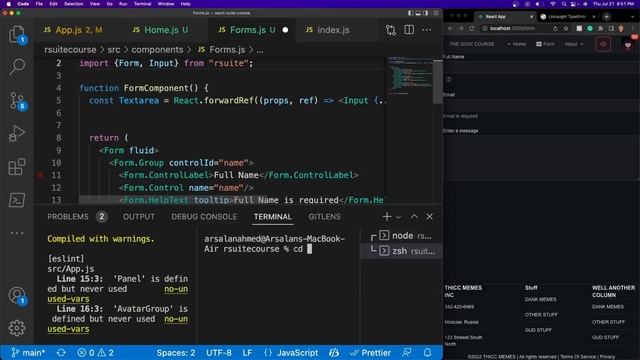Viewport: 640px width, 360px height.
Task: Open the feedback icon in status bar
Action: 407,353
